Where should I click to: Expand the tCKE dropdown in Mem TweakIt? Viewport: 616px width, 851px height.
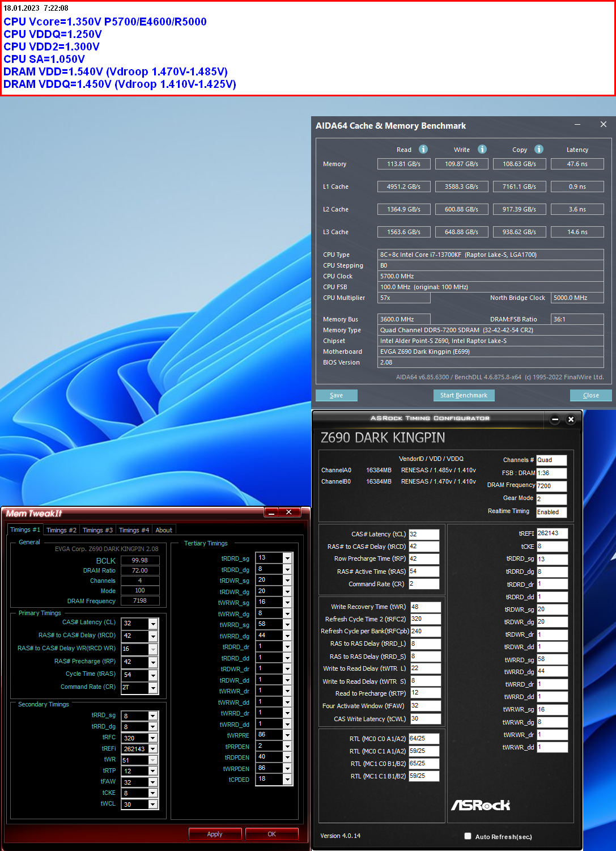click(153, 793)
